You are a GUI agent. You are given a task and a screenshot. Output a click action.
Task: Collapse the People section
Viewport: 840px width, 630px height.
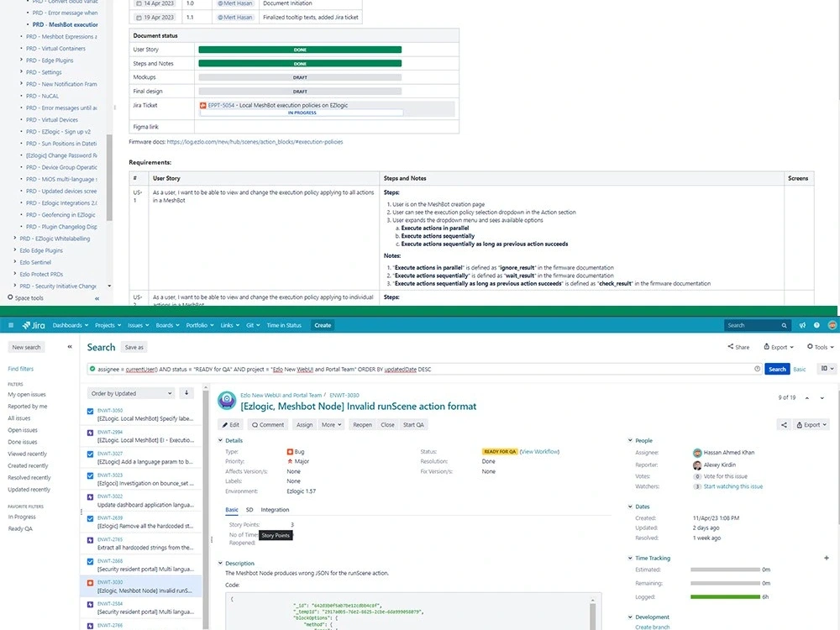[x=630, y=440]
